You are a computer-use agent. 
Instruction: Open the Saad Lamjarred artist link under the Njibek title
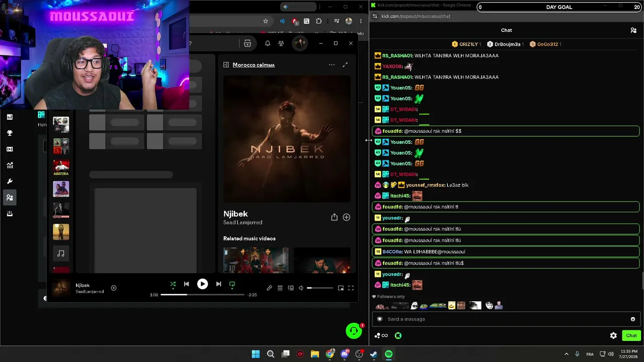tap(243, 222)
